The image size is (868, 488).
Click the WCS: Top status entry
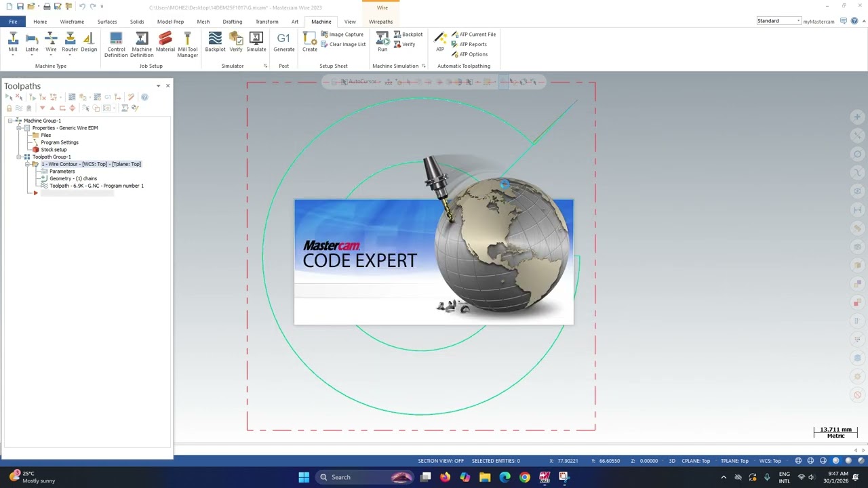click(x=770, y=461)
